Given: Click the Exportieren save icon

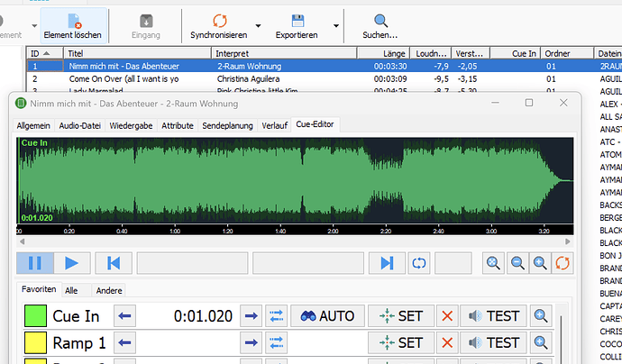Looking at the screenshot, I should (x=297, y=21).
